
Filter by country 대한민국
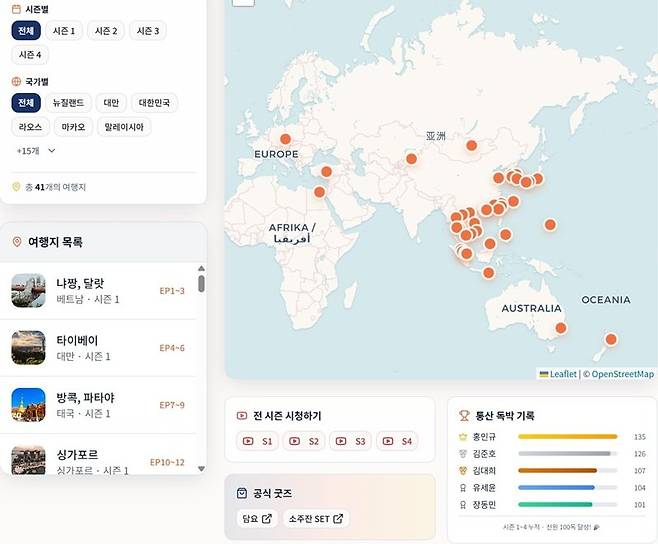click(154, 102)
